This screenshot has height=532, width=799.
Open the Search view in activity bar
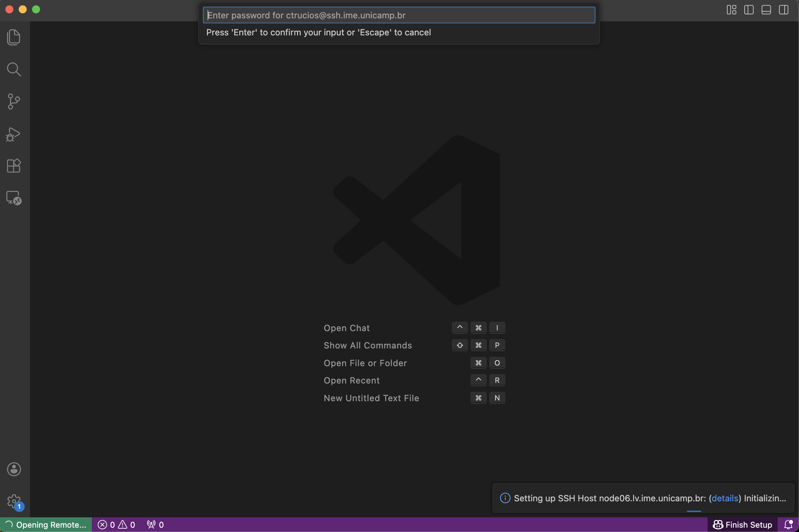coord(14,69)
